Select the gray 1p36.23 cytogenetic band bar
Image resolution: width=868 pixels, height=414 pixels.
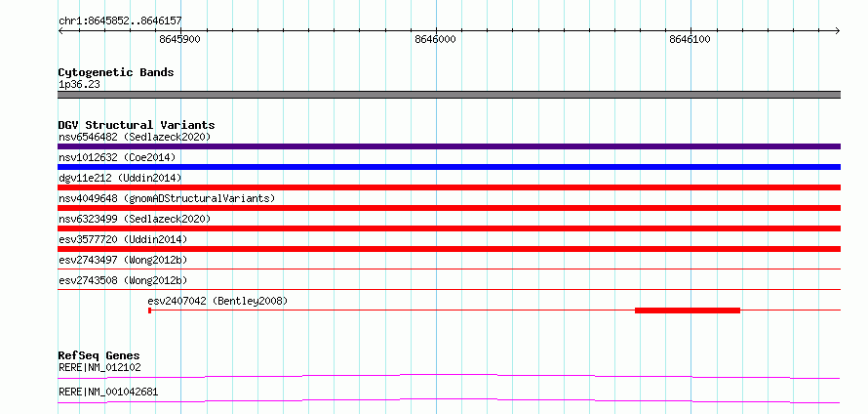coord(449,95)
